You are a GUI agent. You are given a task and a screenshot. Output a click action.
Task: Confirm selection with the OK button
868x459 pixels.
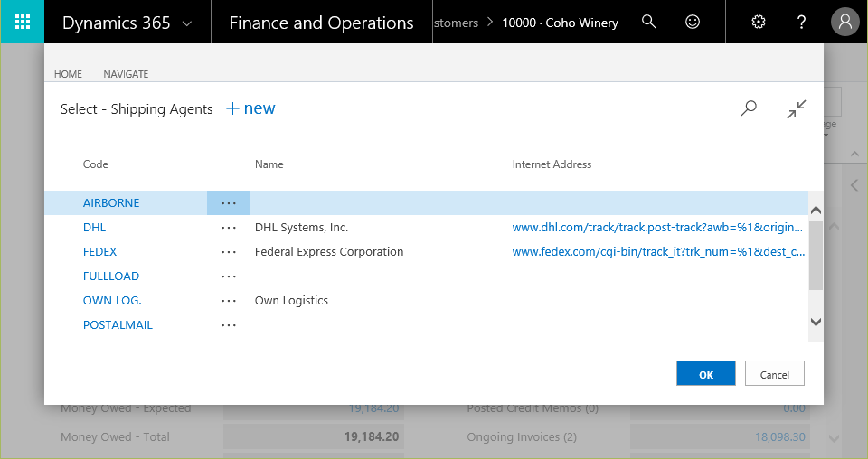pyautogui.click(x=706, y=374)
